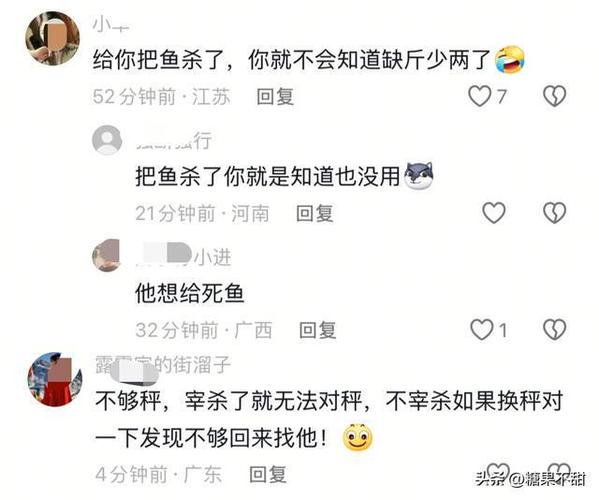Open username ending in 的街溜子

164,365
